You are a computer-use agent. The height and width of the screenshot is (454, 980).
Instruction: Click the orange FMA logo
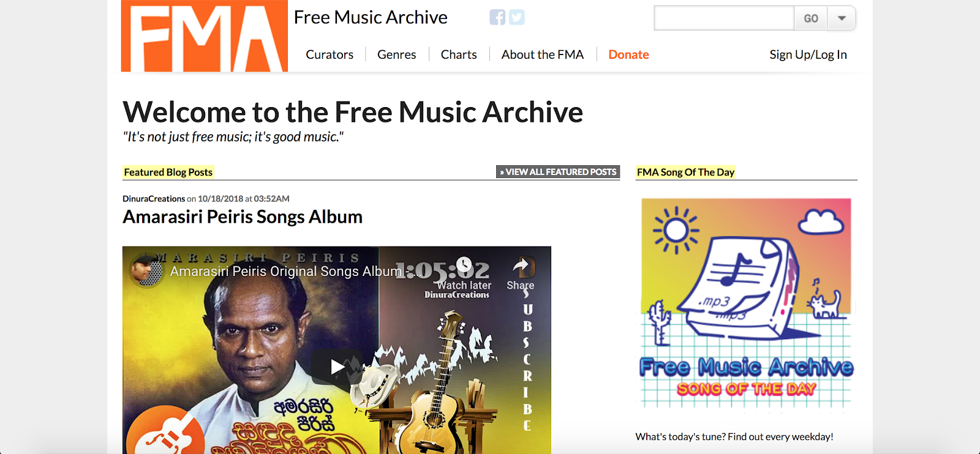(205, 36)
